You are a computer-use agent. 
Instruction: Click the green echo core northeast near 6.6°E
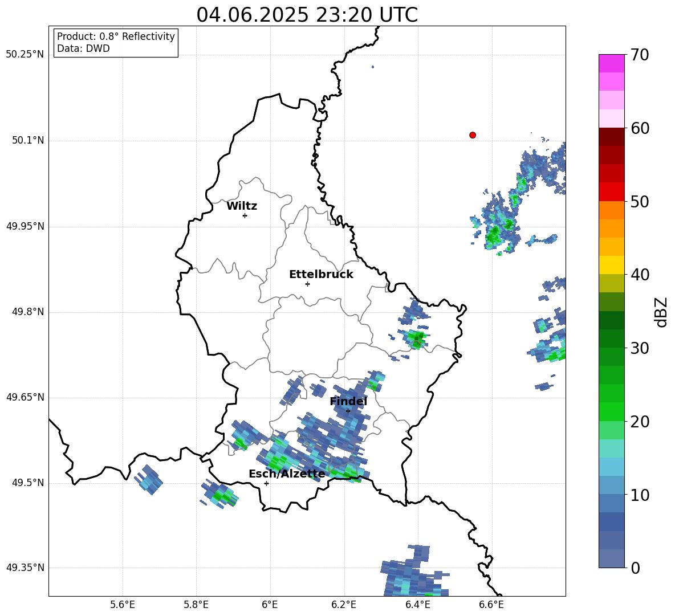tap(494, 236)
